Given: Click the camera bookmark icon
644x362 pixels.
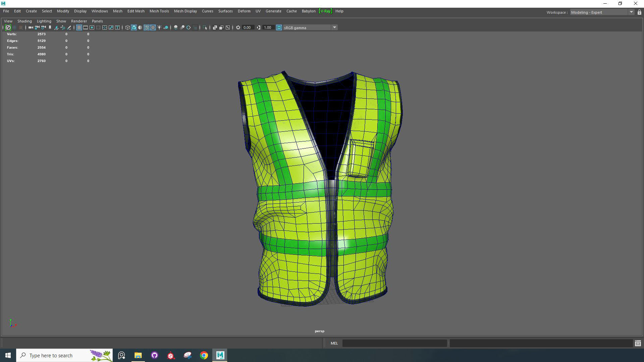Looking at the screenshot, I should [x=50, y=27].
